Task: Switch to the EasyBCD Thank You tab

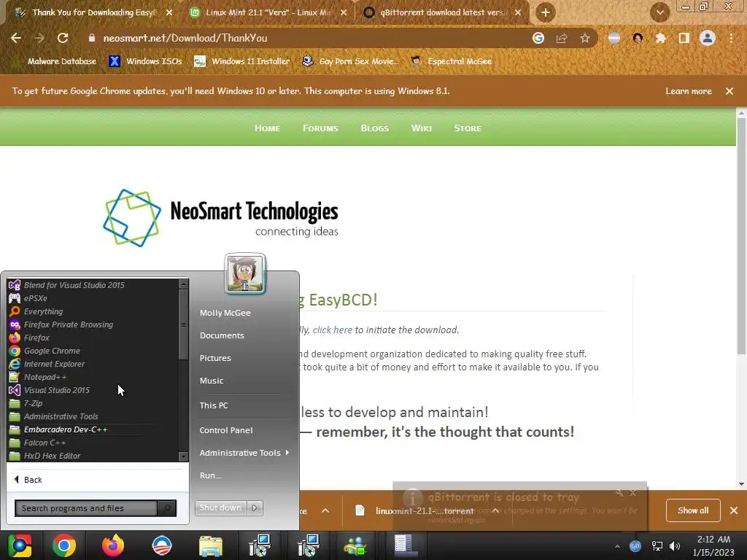Action: pos(93,12)
